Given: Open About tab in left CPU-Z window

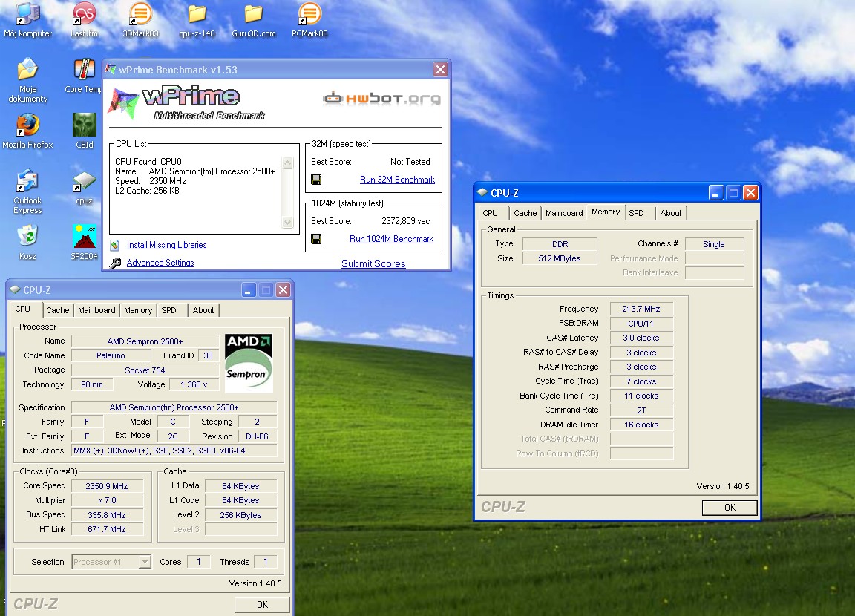Looking at the screenshot, I should 203,310.
